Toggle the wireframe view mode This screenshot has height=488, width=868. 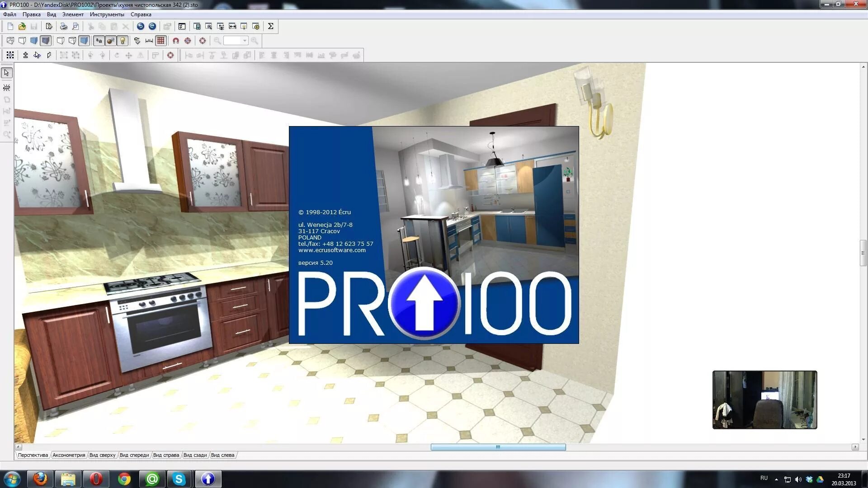tap(10, 41)
